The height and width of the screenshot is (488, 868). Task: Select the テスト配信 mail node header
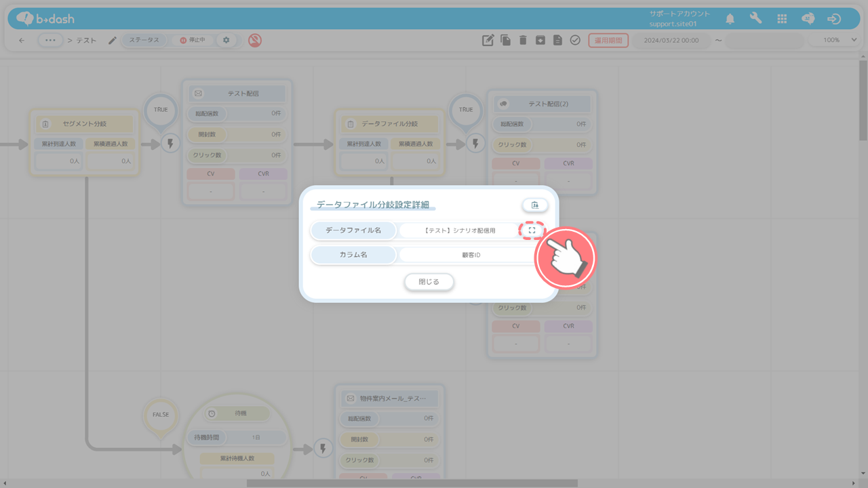click(237, 94)
